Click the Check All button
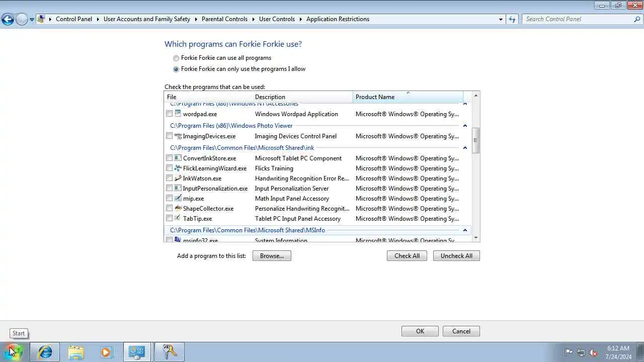This screenshot has height=362, width=644. (x=407, y=256)
